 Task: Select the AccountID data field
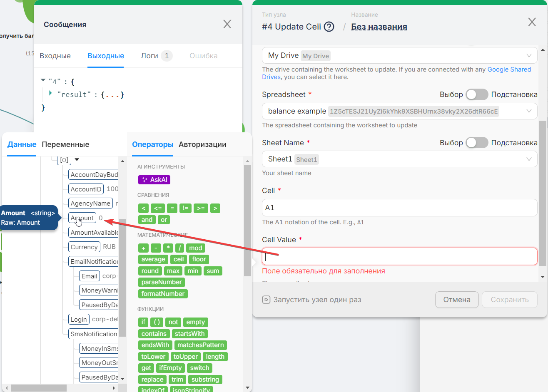(86, 189)
